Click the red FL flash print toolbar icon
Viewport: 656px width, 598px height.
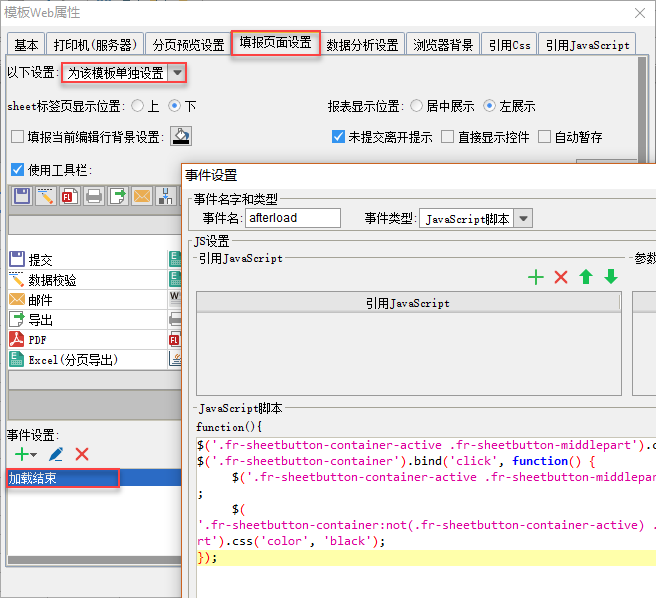coord(69,196)
